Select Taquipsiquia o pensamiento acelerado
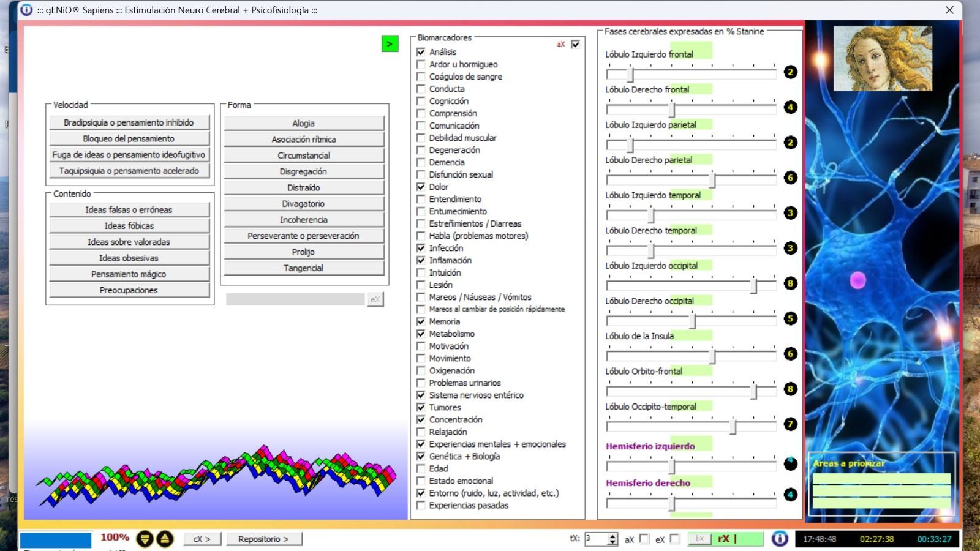The image size is (980, 551). click(129, 171)
